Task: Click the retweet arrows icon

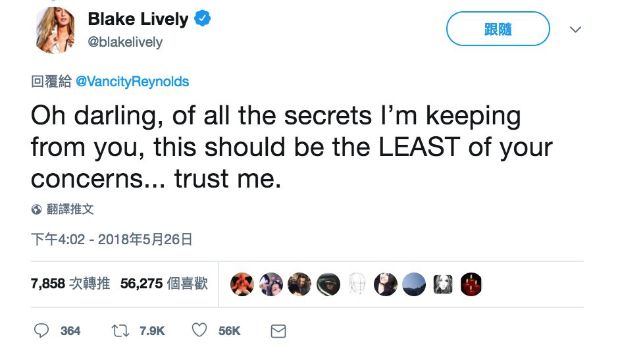Action: tap(121, 331)
